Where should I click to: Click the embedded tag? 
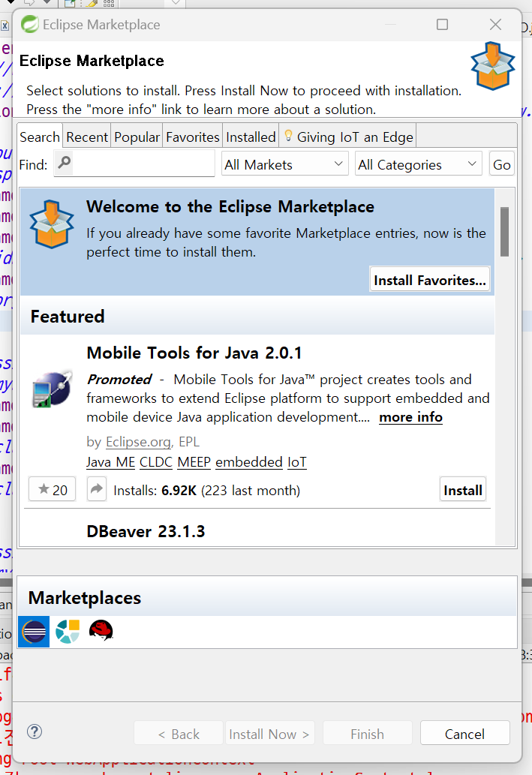click(248, 461)
